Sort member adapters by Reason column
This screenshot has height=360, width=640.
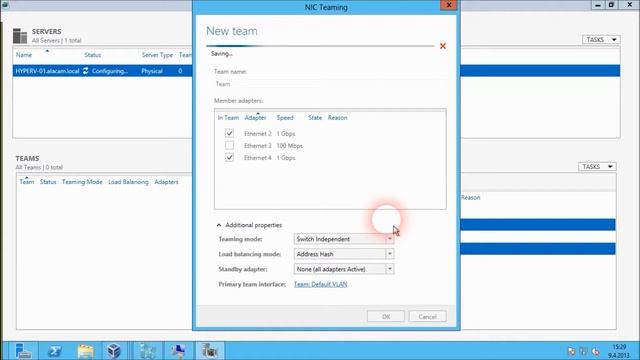point(338,118)
